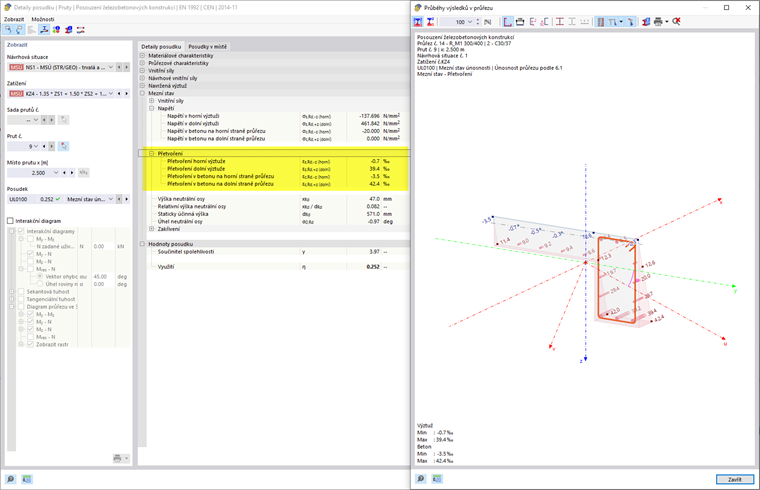This screenshot has height=490, width=760.
Task: Open the Zobrazit menu
Action: 14,19
